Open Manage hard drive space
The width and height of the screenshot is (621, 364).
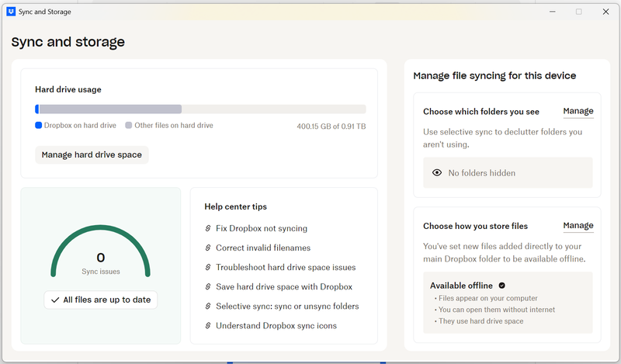(92, 154)
